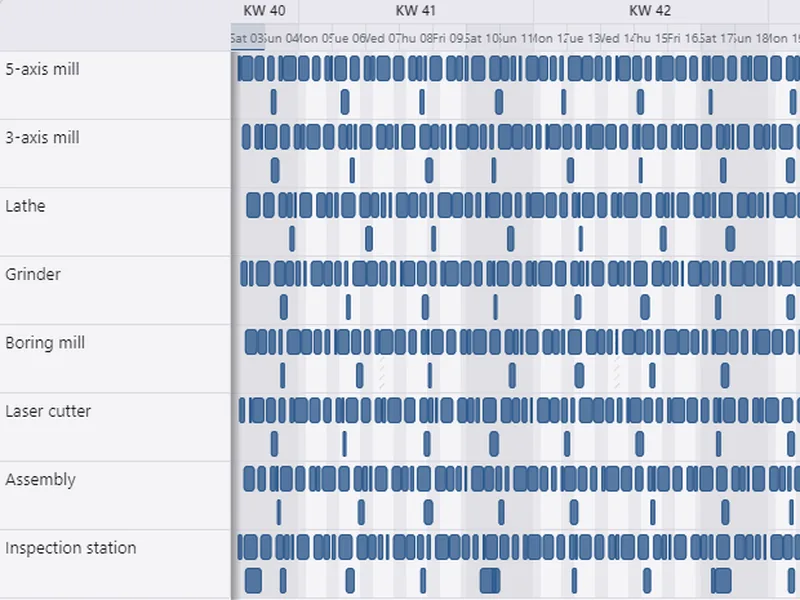Image resolution: width=800 pixels, height=600 pixels.
Task: Click the Fri 16 day header
Action: pyautogui.click(x=684, y=38)
